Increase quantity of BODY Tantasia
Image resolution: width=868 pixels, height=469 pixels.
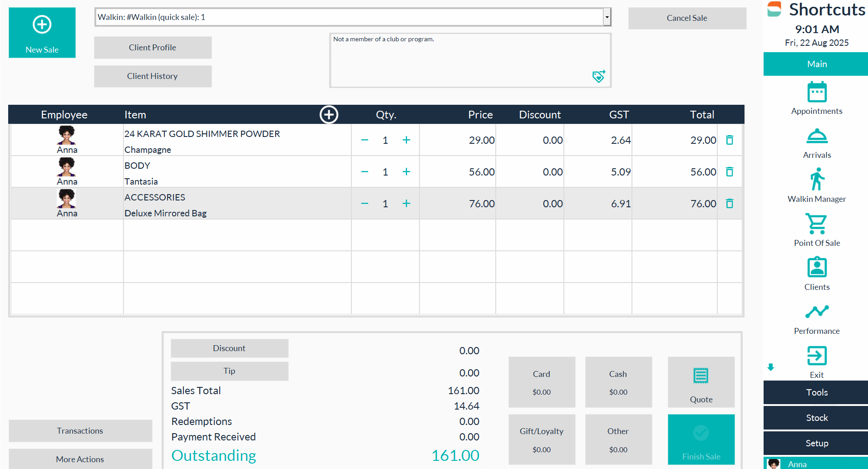click(x=406, y=172)
